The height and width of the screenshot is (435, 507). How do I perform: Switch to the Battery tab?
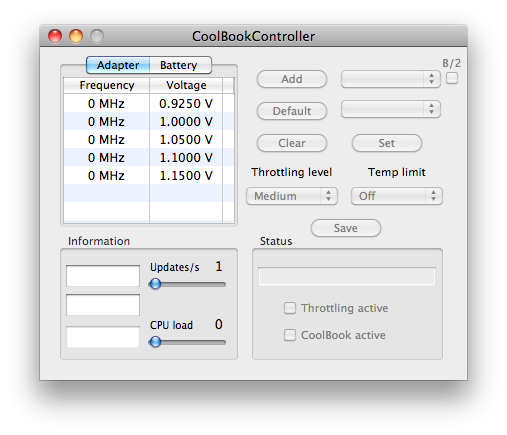[x=180, y=65]
